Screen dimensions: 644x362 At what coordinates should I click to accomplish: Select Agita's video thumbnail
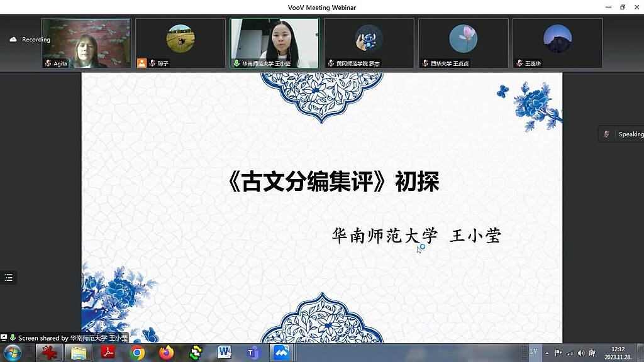coord(86,43)
